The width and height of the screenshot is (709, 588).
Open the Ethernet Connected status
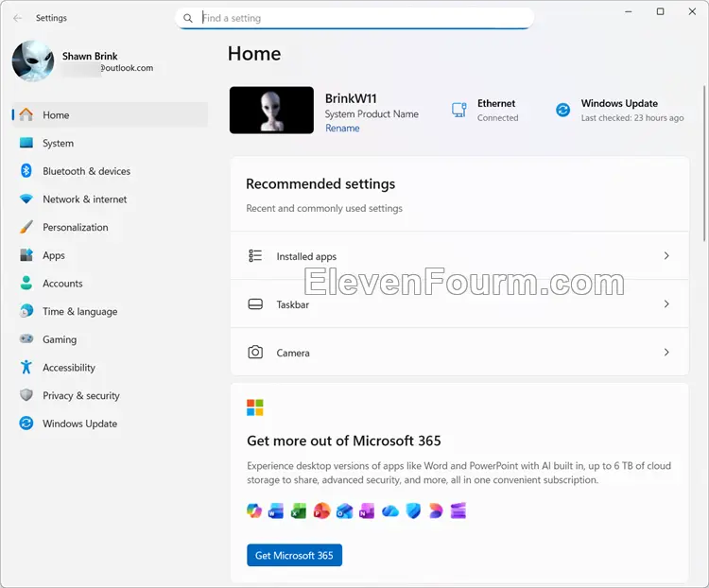485,110
